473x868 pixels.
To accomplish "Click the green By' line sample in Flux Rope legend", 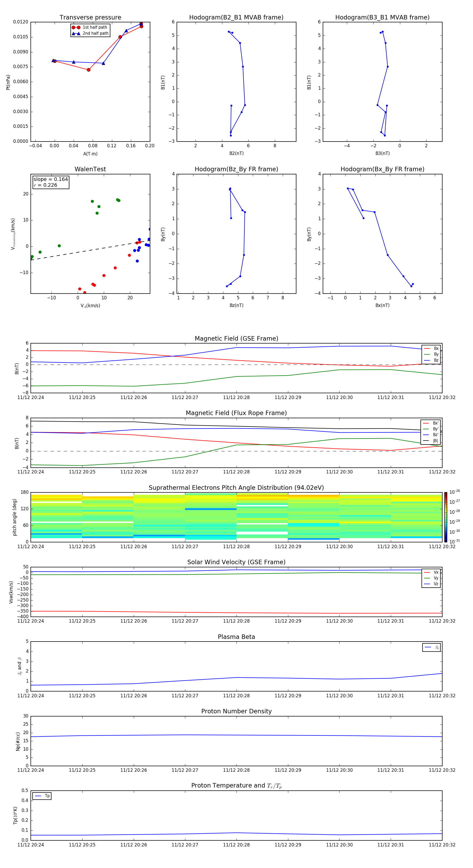I will click(x=426, y=429).
